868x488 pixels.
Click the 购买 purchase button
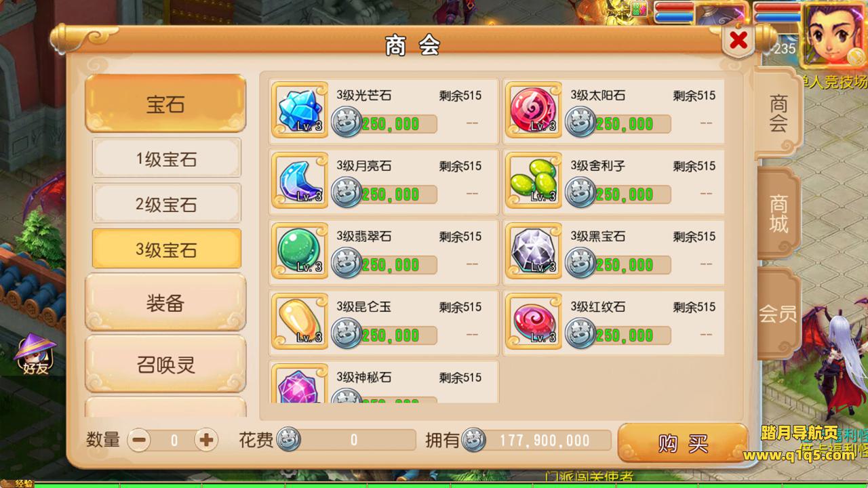point(682,443)
